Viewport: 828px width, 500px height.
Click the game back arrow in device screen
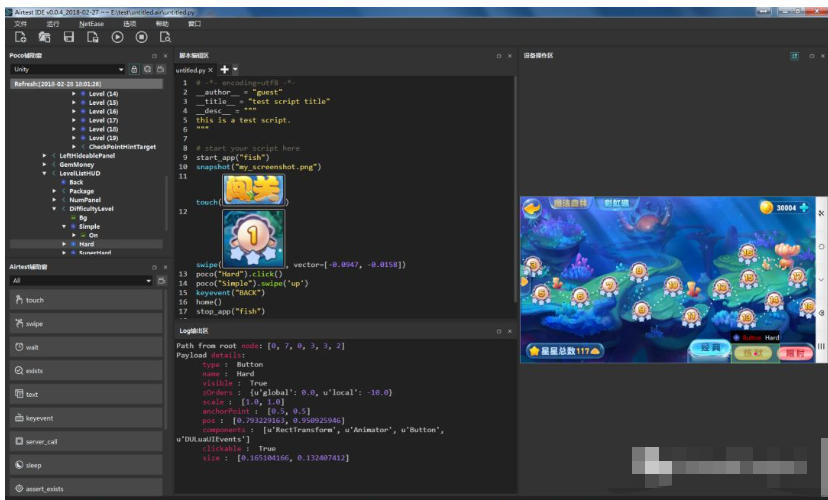point(532,207)
